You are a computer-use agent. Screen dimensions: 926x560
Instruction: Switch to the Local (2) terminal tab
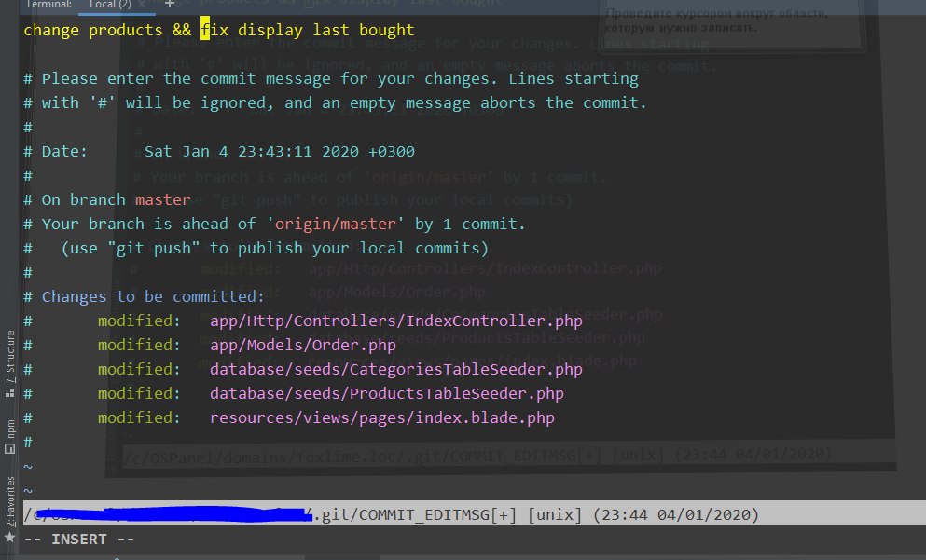click(110, 5)
